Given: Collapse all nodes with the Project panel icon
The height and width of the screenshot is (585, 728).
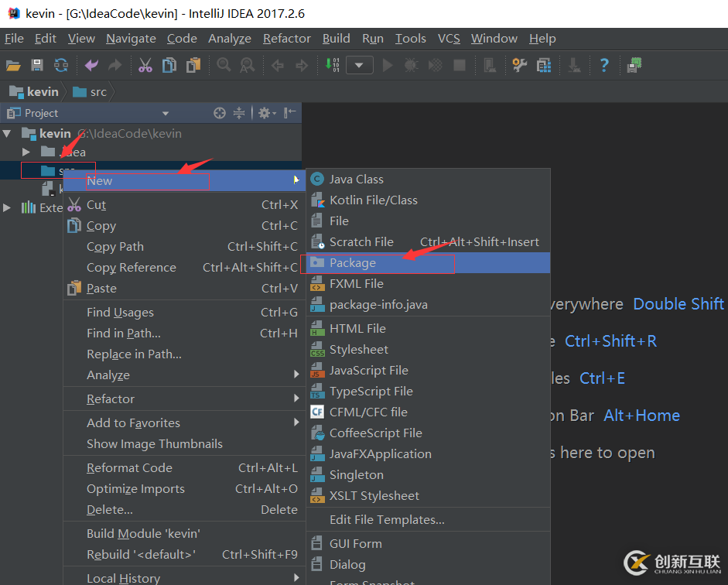Looking at the screenshot, I should tap(240, 113).
